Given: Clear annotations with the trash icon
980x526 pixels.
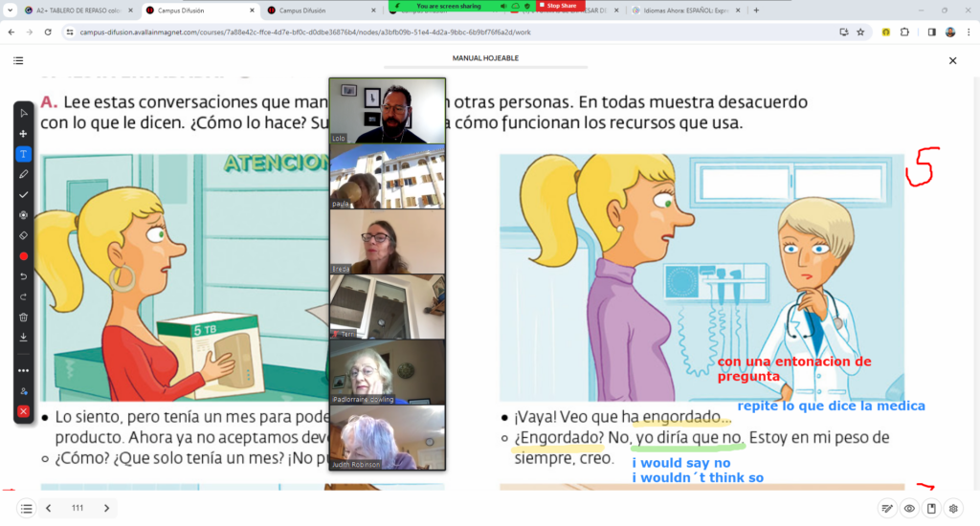Looking at the screenshot, I should pos(24,318).
